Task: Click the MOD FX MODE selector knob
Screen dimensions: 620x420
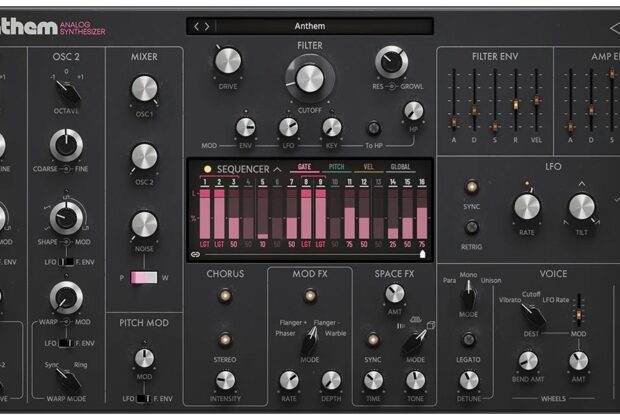Action: click(310, 341)
